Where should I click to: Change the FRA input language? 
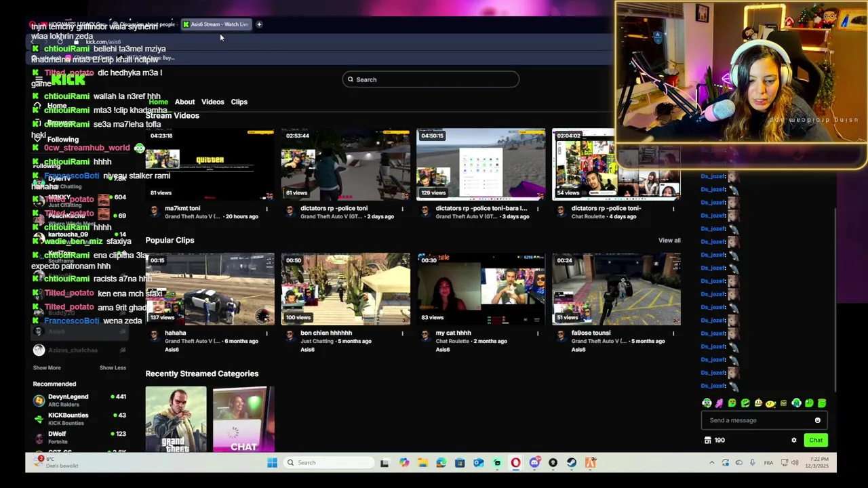[768, 463]
